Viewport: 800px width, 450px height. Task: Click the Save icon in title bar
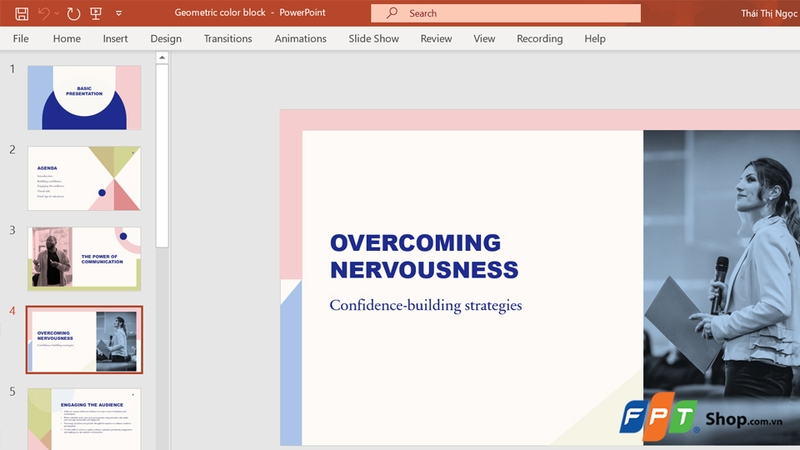coord(21,13)
